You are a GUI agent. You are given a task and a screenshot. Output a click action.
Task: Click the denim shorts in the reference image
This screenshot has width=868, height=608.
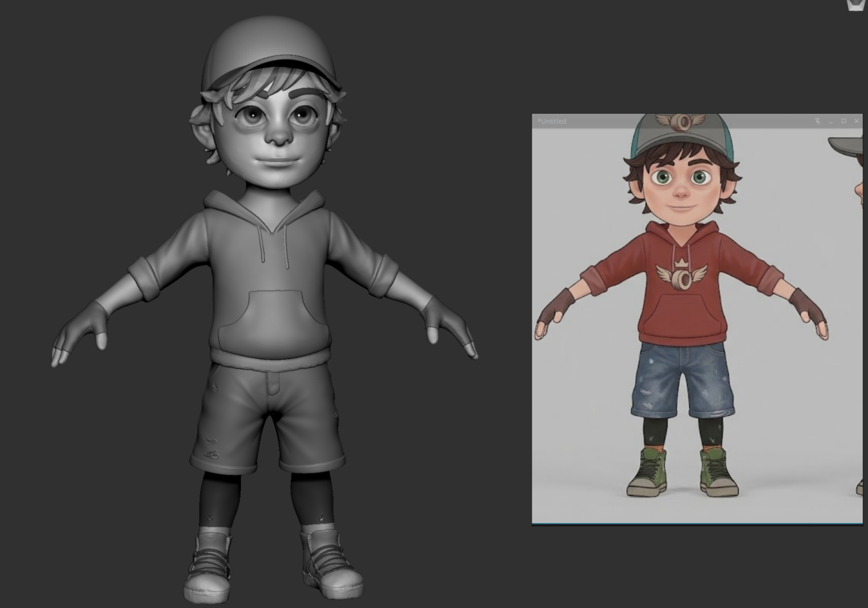[683, 378]
